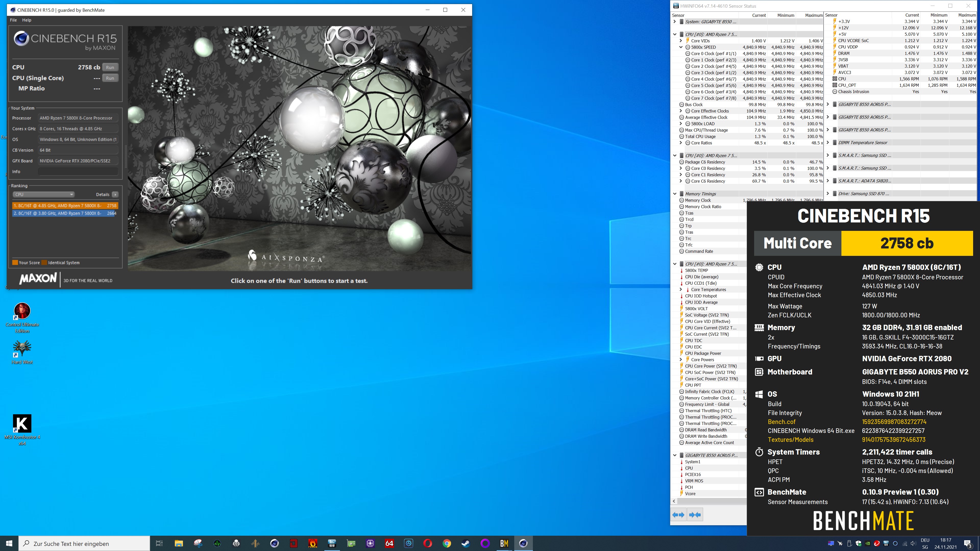Select the Chassis Intrusion sensor row
Image resolution: width=980 pixels, height=551 pixels.
pyautogui.click(x=901, y=92)
